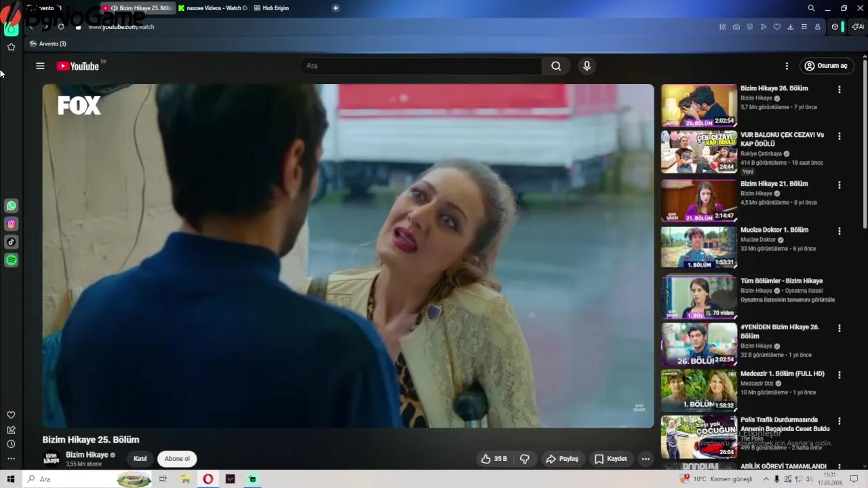Open VUR BALONU ÇEK CEZAYI thumbnail
The height and width of the screenshot is (488, 868).
tap(699, 152)
